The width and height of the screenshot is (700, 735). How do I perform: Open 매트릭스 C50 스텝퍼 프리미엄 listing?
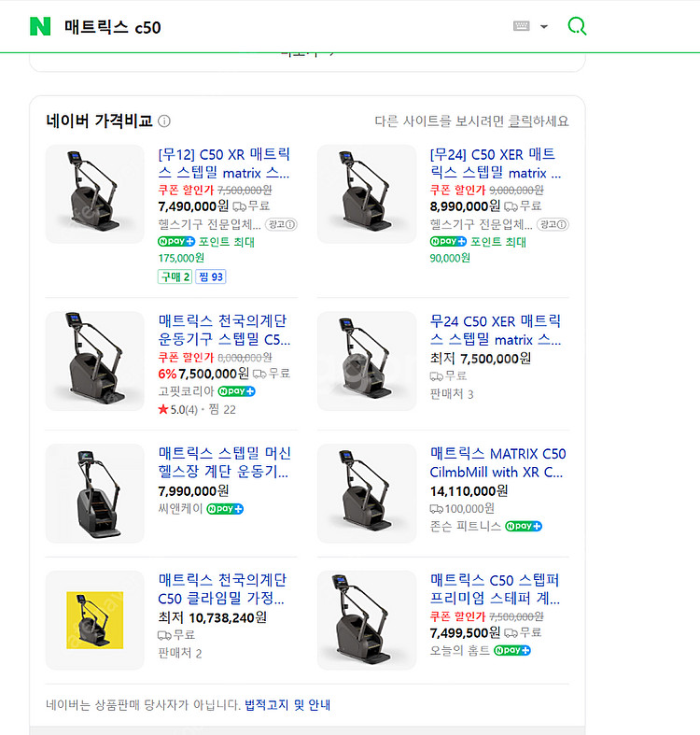495,588
